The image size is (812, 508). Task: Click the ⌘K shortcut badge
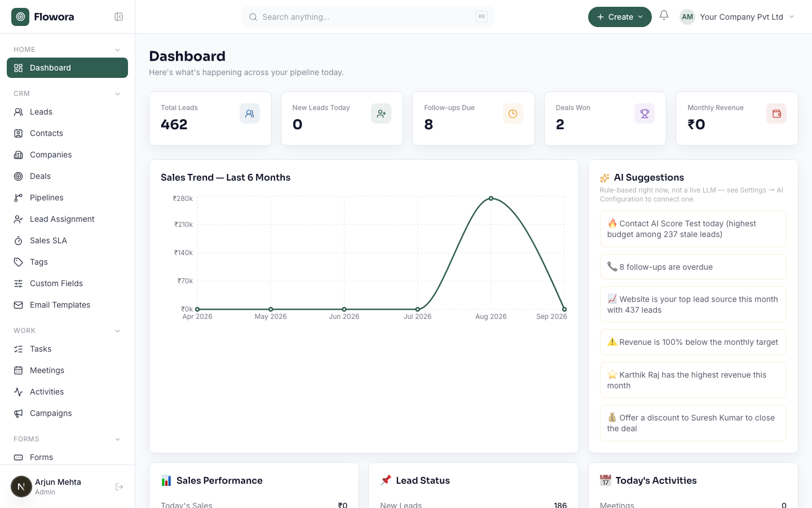[482, 17]
